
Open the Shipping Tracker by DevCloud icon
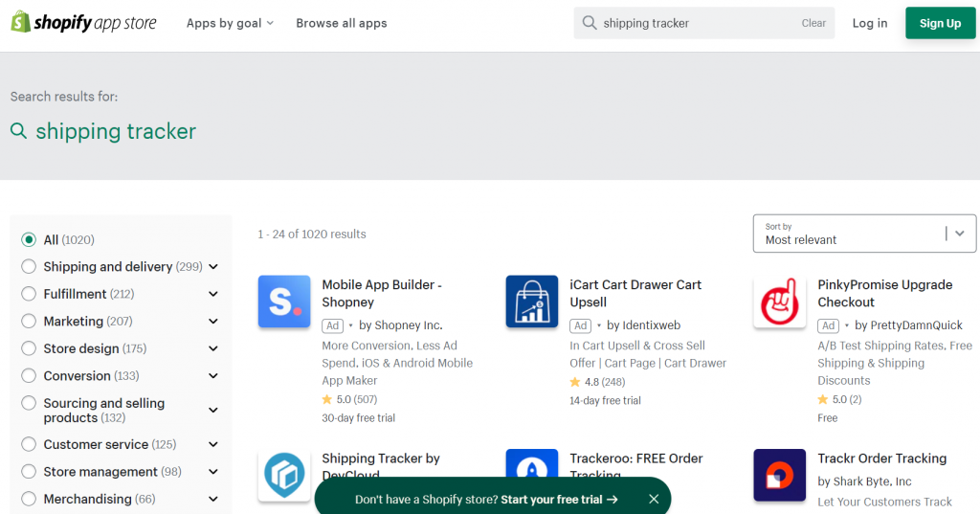click(x=284, y=475)
